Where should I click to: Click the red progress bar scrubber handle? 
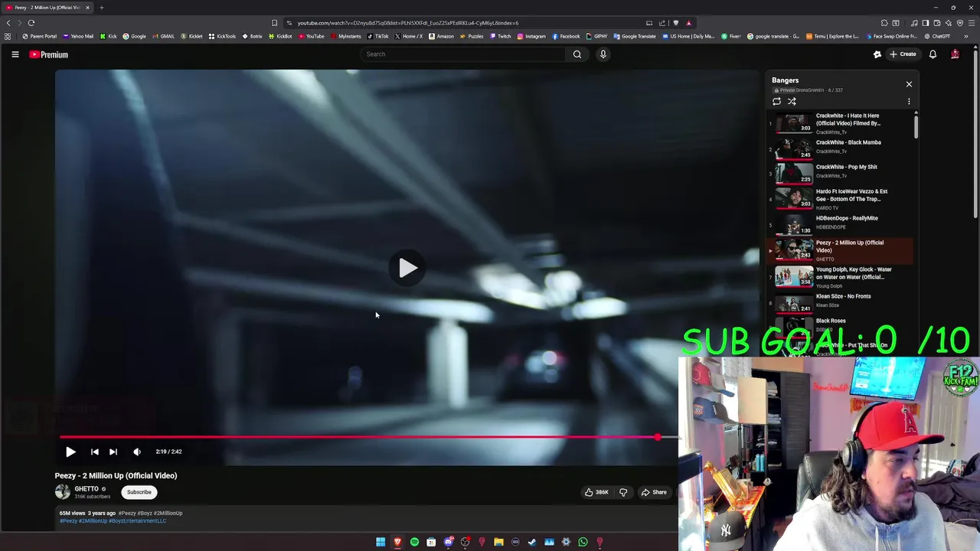click(x=658, y=437)
